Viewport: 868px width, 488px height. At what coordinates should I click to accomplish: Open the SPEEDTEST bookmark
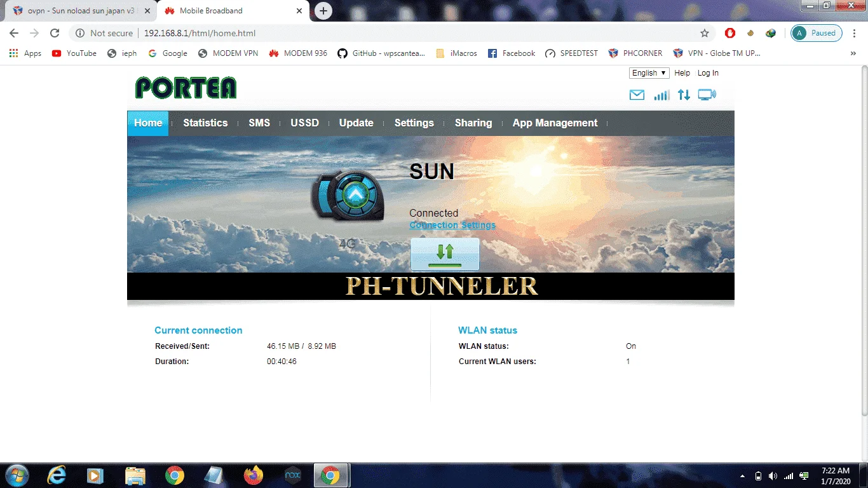coord(572,53)
